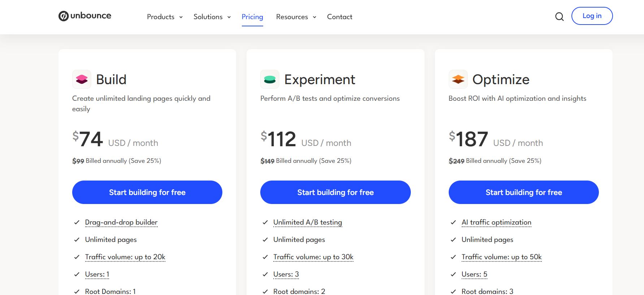Click the Build plan heading

[111, 79]
